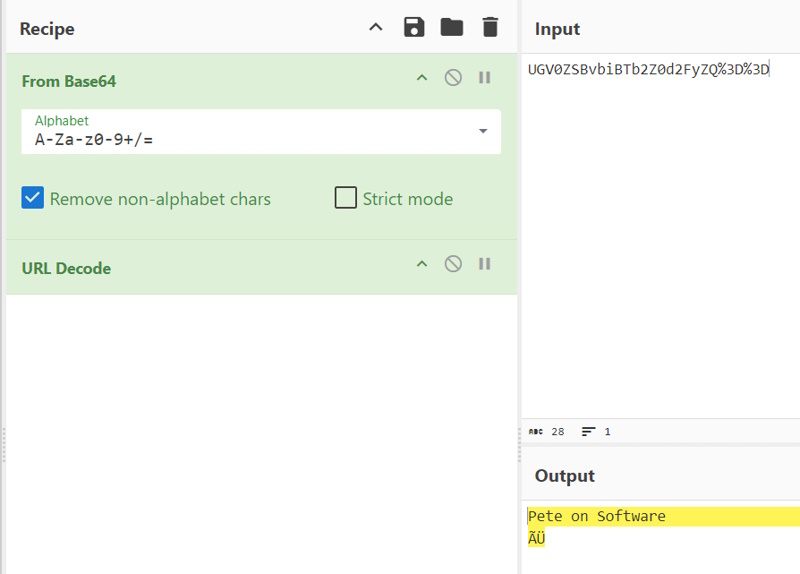
Task: Save the recipe with the floppy disk icon
Action: click(x=414, y=27)
